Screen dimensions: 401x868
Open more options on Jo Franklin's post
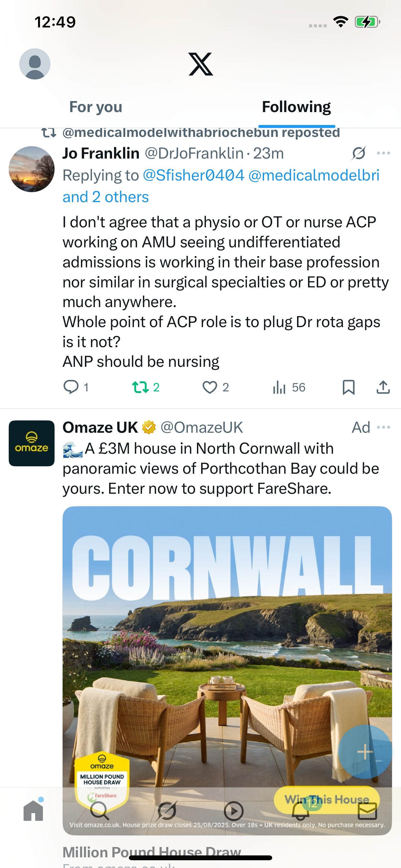point(384,153)
